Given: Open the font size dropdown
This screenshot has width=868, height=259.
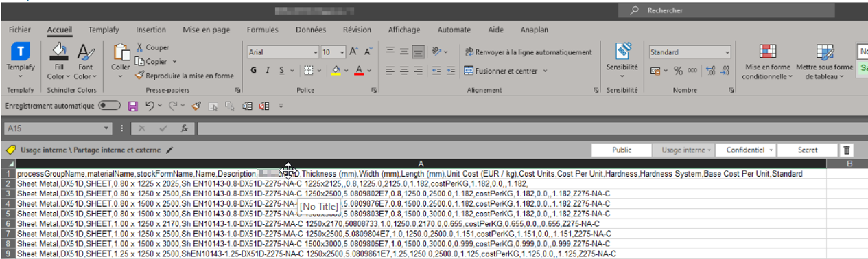Looking at the screenshot, I should (342, 52).
